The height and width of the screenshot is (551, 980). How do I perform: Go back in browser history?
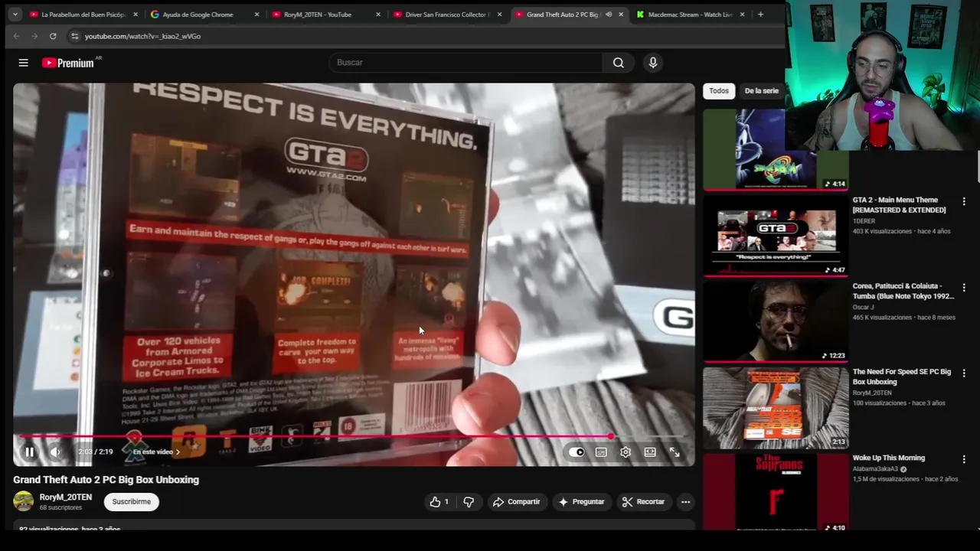tap(16, 36)
